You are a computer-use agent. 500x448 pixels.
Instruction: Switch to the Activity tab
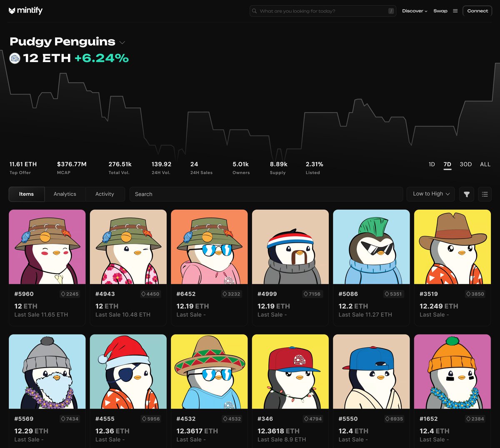pos(105,194)
